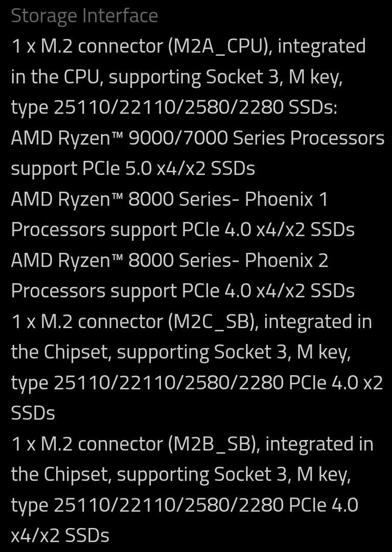Click the line ending in "SSDs:" with colon
The image size is (392, 552).
174,108
